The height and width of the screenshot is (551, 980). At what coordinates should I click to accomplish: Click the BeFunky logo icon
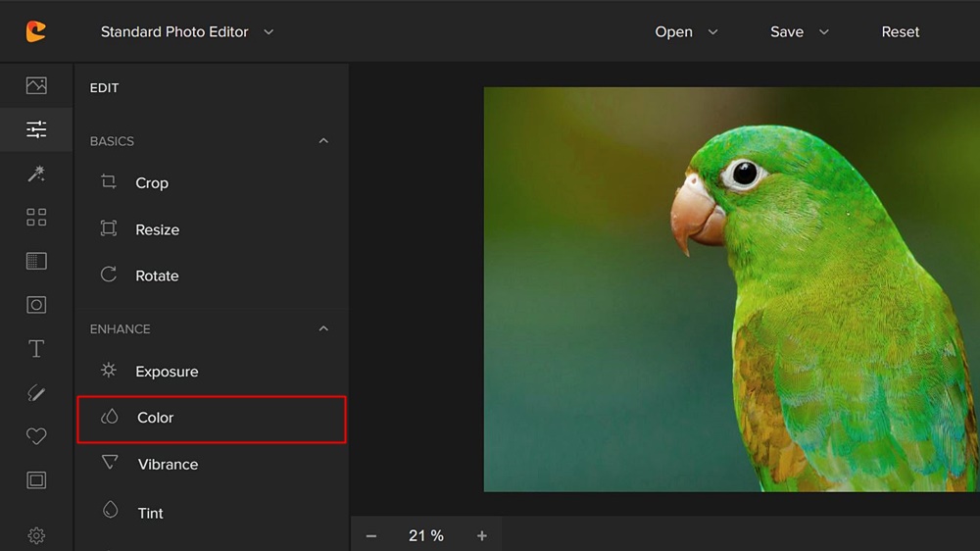pos(36,31)
